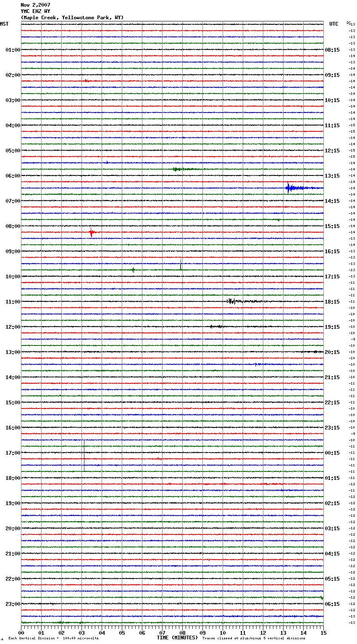This screenshot has height=644, width=357.
Task: Click the "18:15" UTC time label
Action: (332, 302)
